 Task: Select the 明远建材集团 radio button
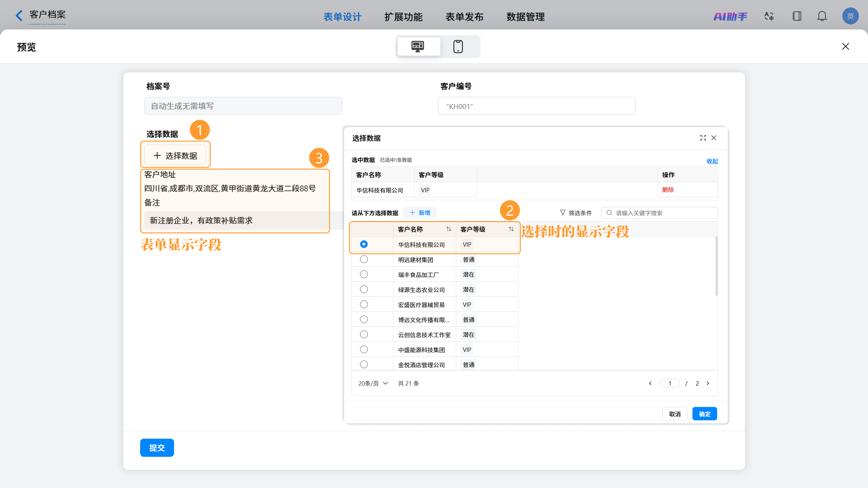(363, 259)
